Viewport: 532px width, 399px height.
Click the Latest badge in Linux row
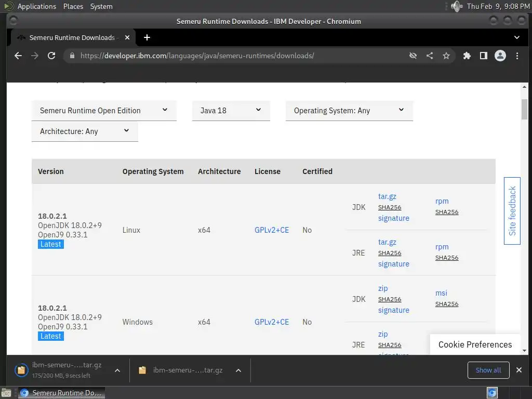click(x=50, y=244)
